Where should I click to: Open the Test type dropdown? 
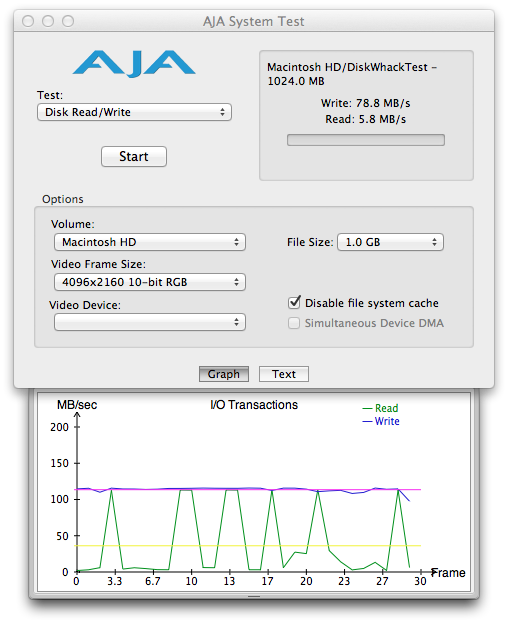point(134,112)
